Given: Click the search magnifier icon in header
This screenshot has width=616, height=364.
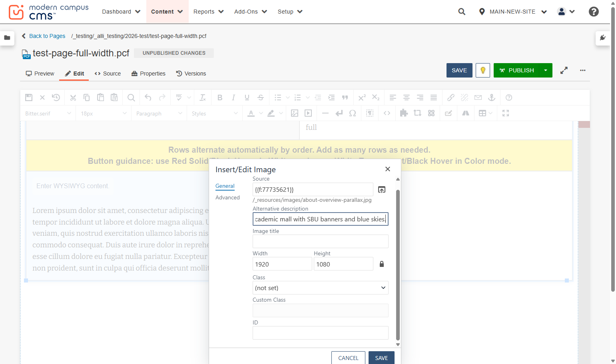Looking at the screenshot, I should [x=462, y=12].
